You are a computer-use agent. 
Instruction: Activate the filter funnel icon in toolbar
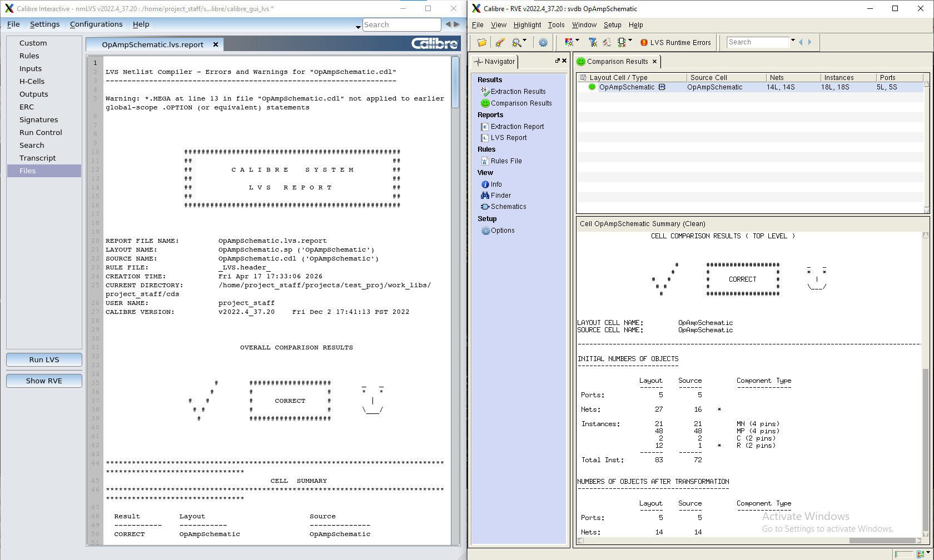pos(593,42)
